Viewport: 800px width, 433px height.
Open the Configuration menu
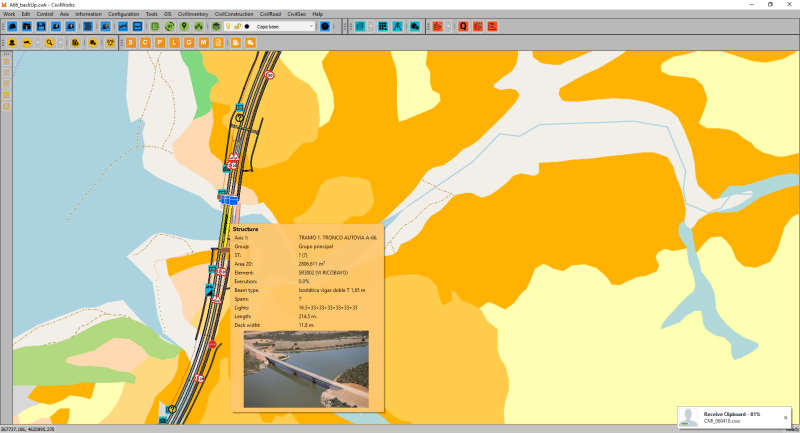click(124, 14)
